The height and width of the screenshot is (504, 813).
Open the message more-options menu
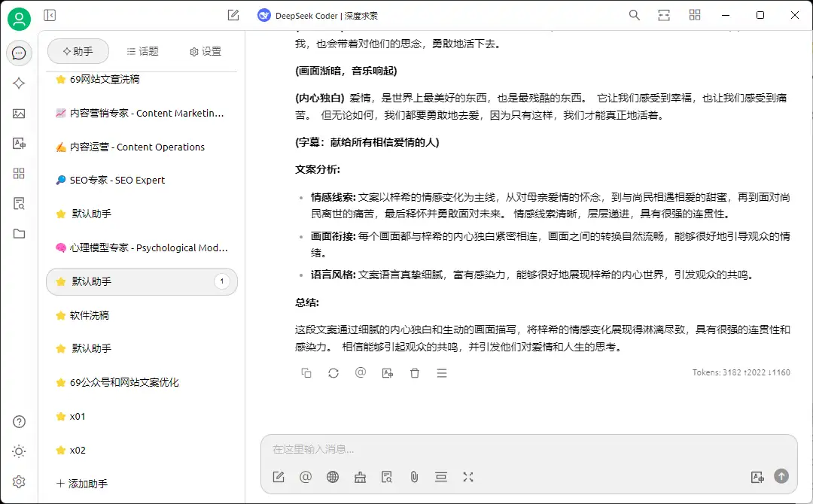pyautogui.click(x=442, y=372)
